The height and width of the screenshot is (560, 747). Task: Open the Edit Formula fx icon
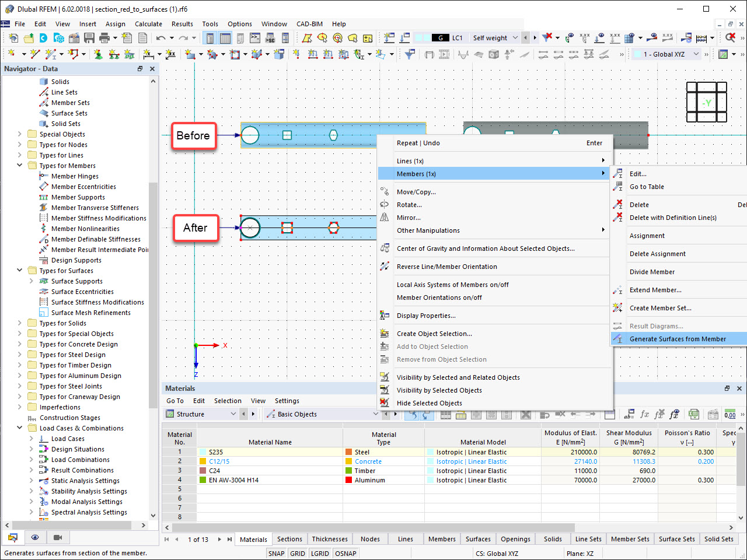[x=645, y=414]
